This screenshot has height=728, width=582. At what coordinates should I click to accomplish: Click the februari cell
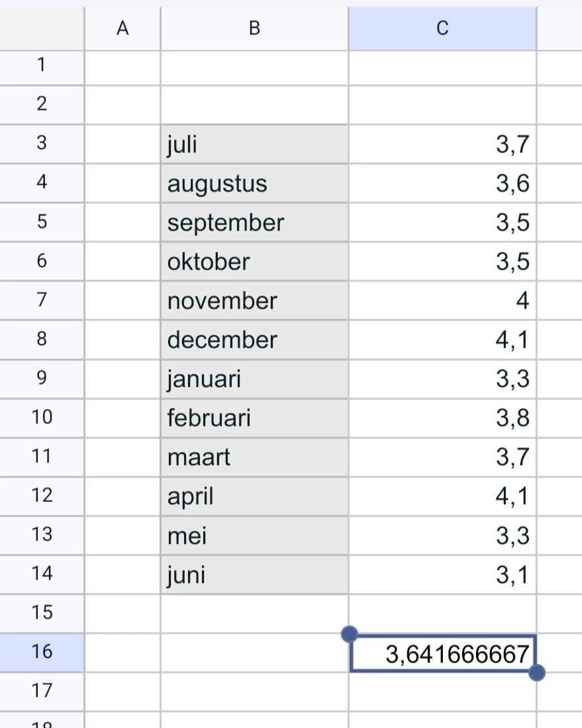[x=254, y=418]
